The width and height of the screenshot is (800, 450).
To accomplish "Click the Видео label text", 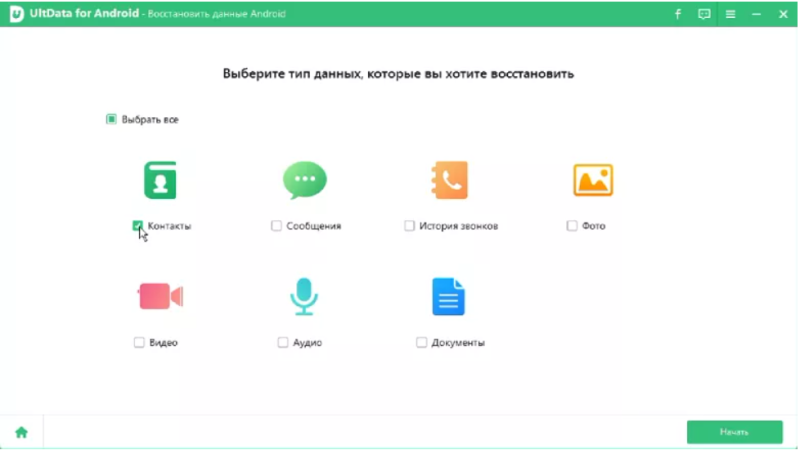I will (163, 343).
